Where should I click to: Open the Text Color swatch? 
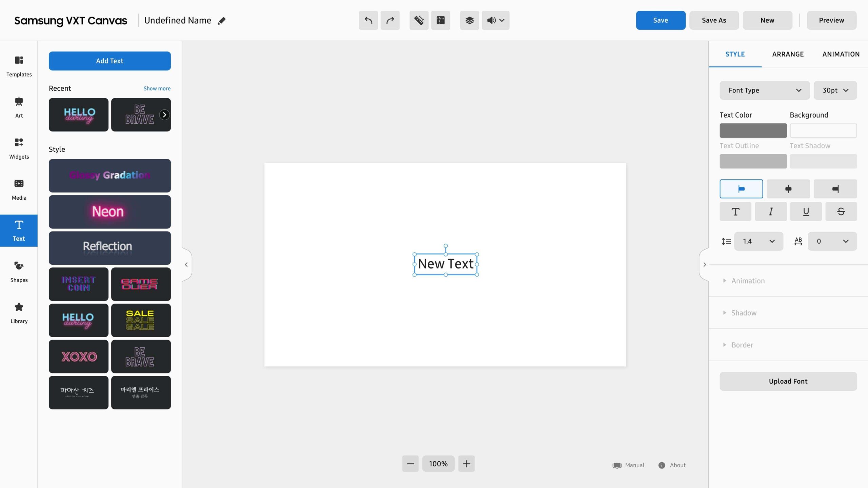pyautogui.click(x=753, y=130)
